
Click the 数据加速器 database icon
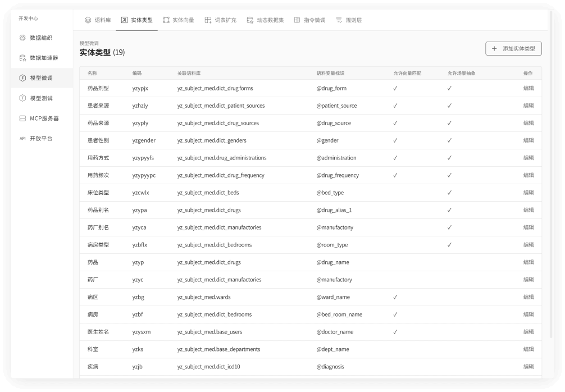[22, 58]
